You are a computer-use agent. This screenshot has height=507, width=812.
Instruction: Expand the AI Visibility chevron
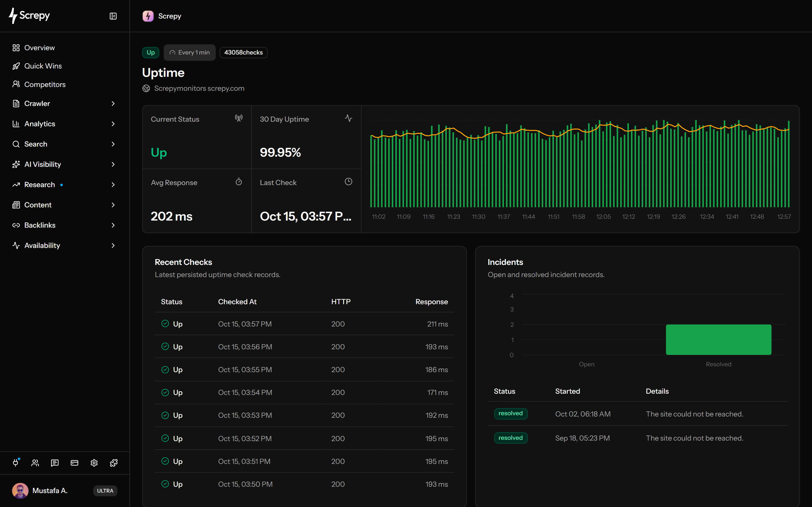[113, 164]
